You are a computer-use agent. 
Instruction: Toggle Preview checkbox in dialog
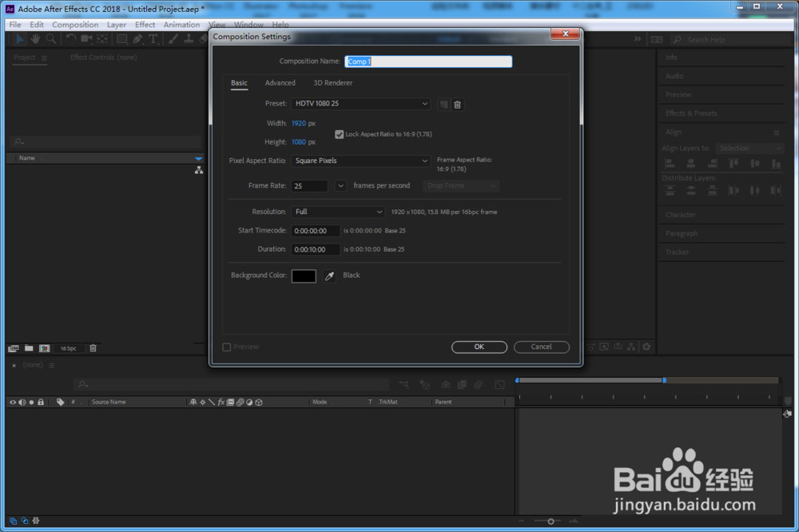pos(227,347)
